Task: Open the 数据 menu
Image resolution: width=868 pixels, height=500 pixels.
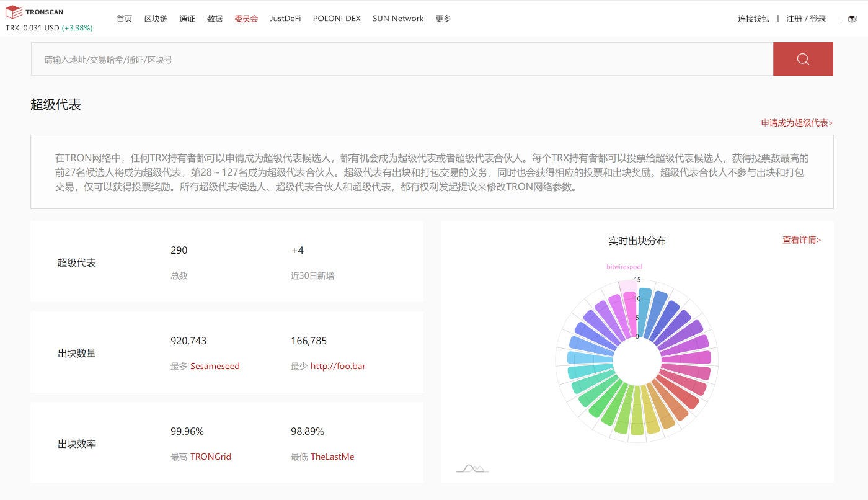Action: [x=215, y=19]
